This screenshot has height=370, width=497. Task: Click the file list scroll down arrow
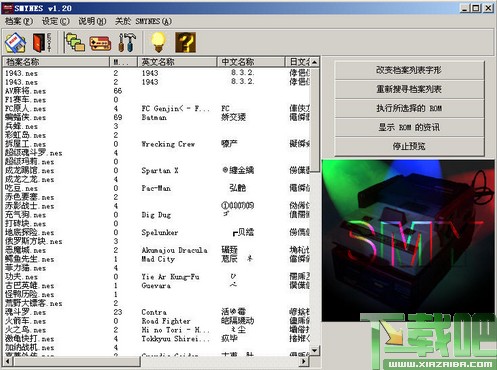point(315,350)
